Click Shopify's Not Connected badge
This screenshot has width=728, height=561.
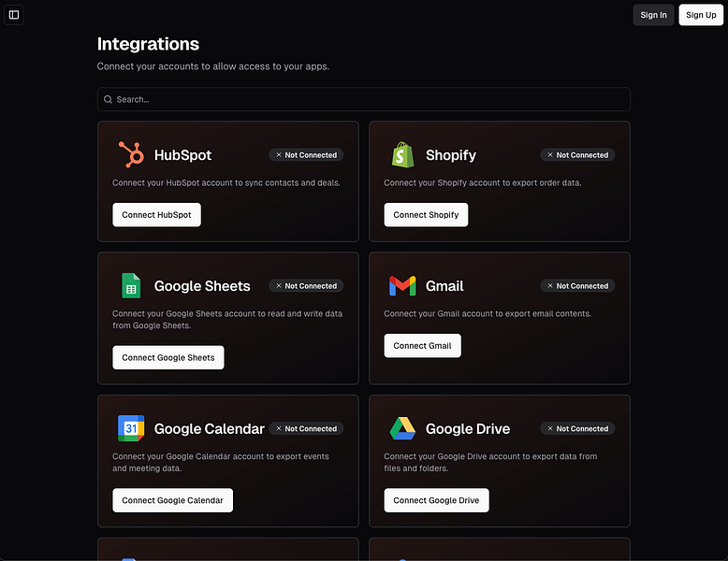coord(577,155)
